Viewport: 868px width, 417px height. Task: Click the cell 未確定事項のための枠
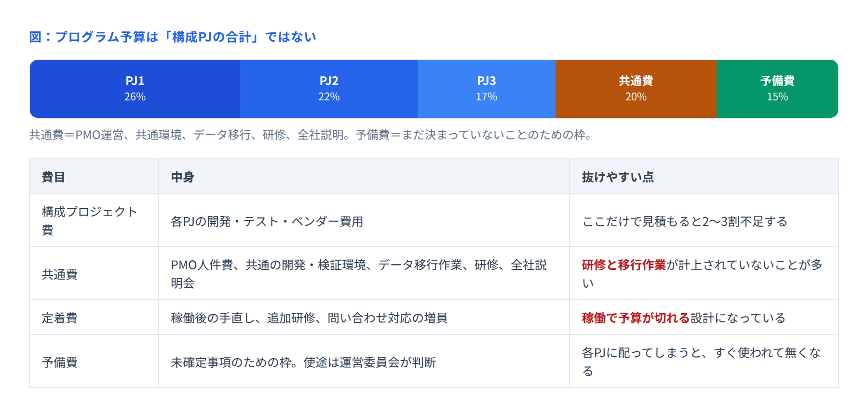pos(364,361)
